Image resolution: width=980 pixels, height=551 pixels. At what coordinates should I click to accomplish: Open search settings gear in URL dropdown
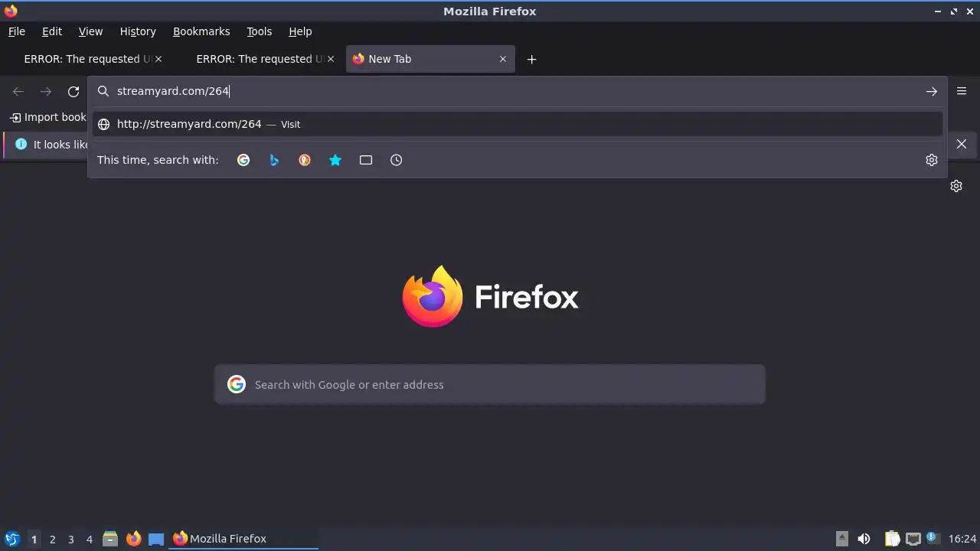click(932, 160)
